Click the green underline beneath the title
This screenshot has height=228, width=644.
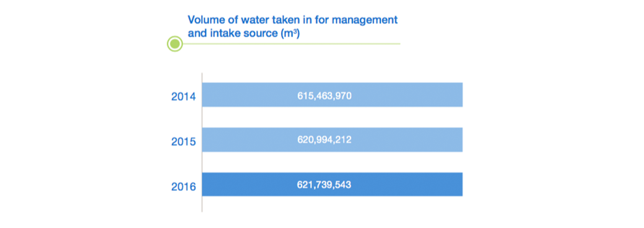point(291,43)
